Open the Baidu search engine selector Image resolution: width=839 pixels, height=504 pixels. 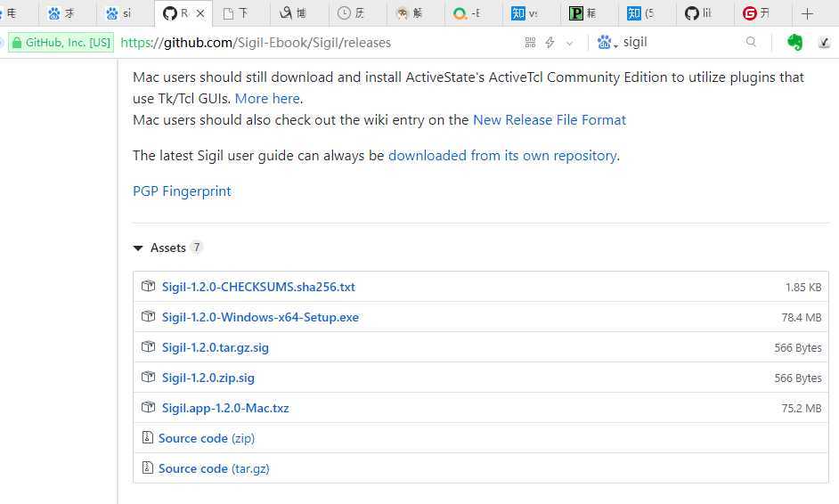[x=607, y=42]
